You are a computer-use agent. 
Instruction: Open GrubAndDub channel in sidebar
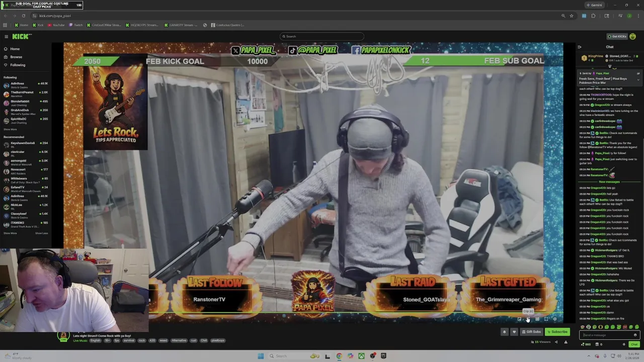26,112
